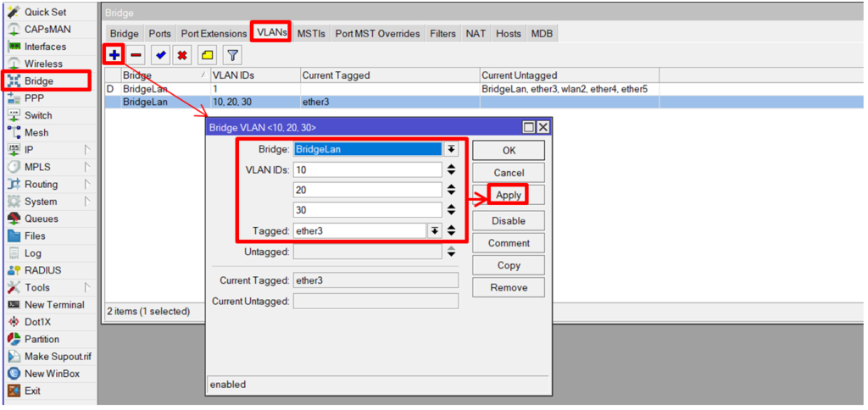Open the Filter funnel icon
The width and height of the screenshot is (868, 410).
pyautogui.click(x=231, y=55)
